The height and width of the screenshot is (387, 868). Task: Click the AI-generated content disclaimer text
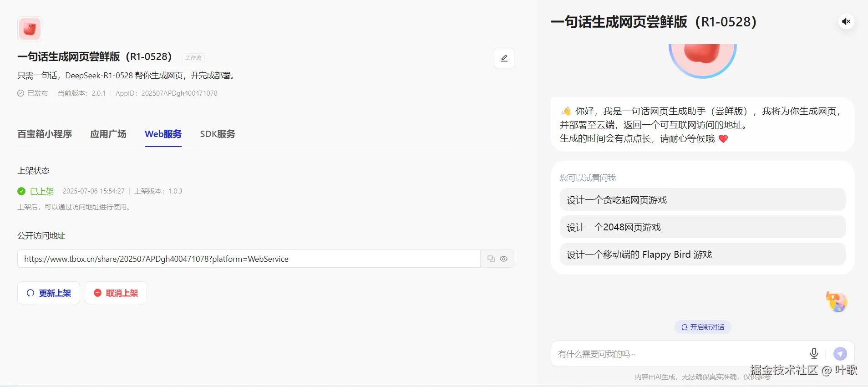pyautogui.click(x=703, y=377)
